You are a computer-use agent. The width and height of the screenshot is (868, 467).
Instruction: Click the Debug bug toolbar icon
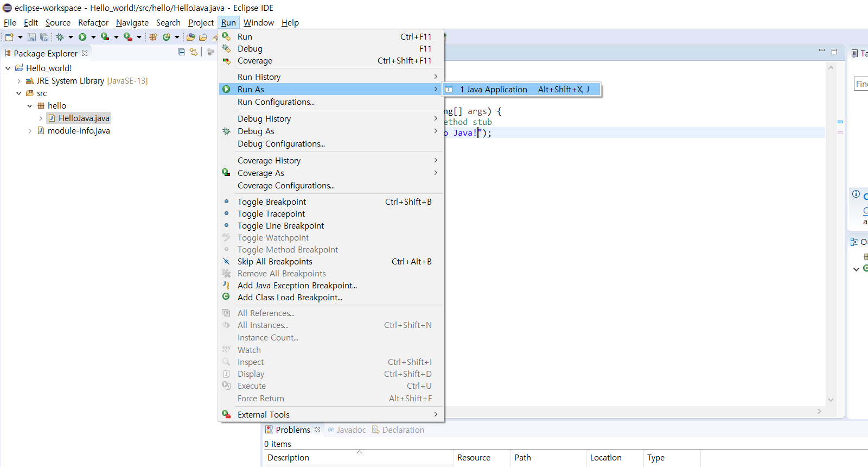pyautogui.click(x=60, y=37)
